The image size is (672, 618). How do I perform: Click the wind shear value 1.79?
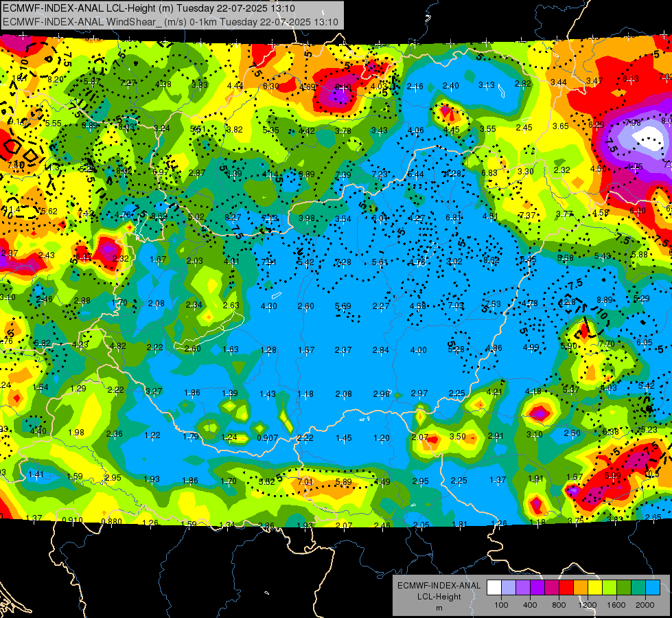point(191,437)
